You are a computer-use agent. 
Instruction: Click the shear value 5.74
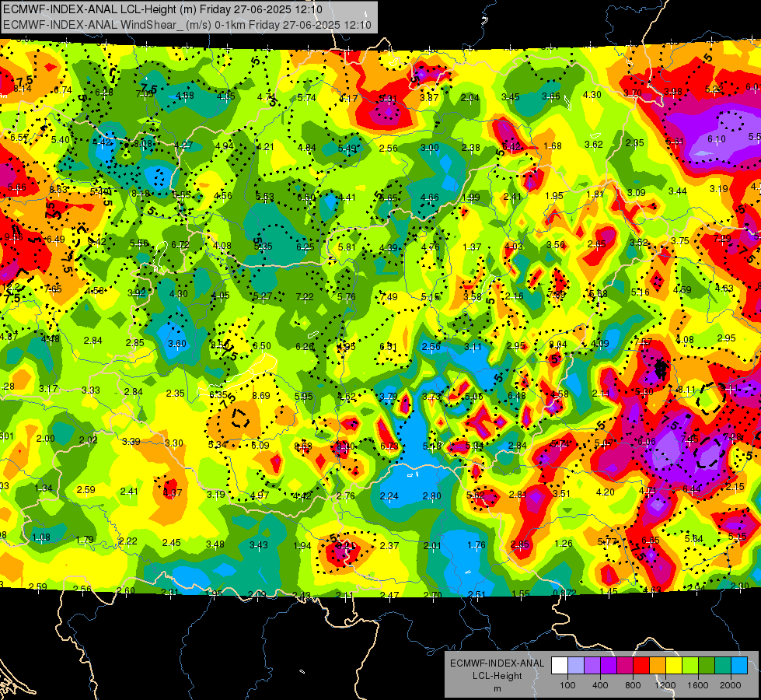coord(307,98)
